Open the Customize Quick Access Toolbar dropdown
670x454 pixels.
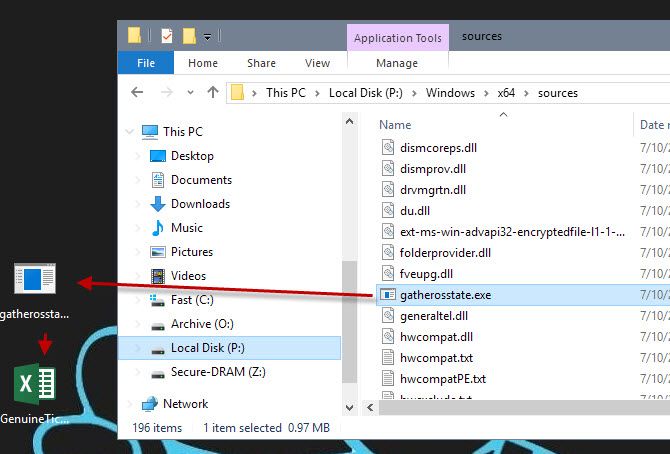pos(208,37)
